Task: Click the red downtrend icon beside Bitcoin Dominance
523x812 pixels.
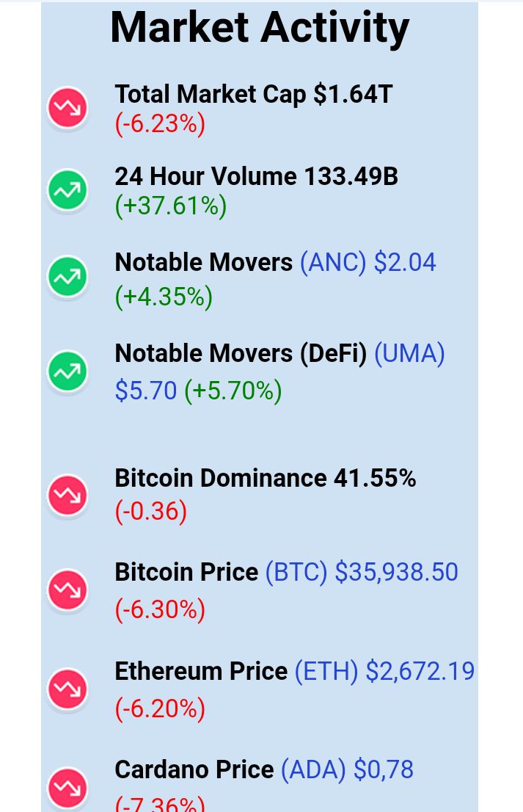Action: click(67, 495)
